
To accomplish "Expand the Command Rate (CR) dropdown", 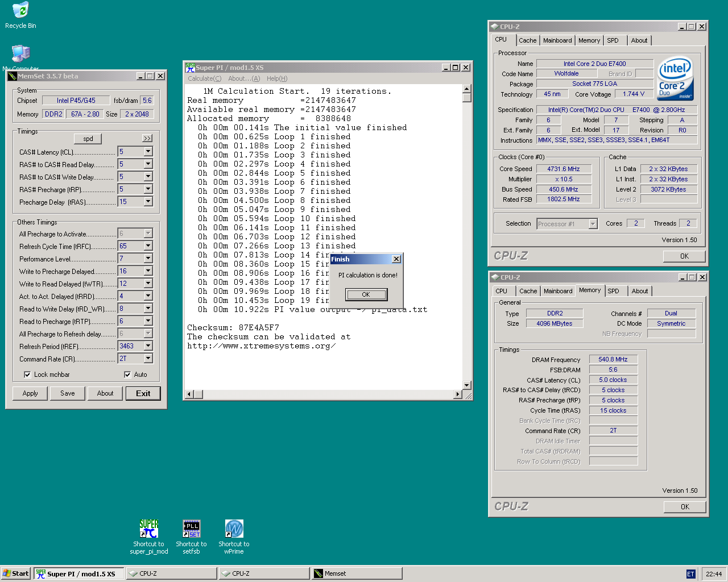I will click(148, 359).
